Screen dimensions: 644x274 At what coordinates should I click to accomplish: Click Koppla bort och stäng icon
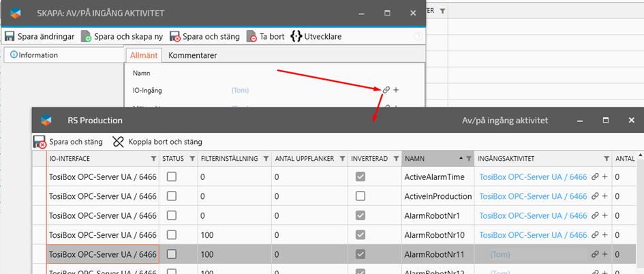tap(119, 142)
